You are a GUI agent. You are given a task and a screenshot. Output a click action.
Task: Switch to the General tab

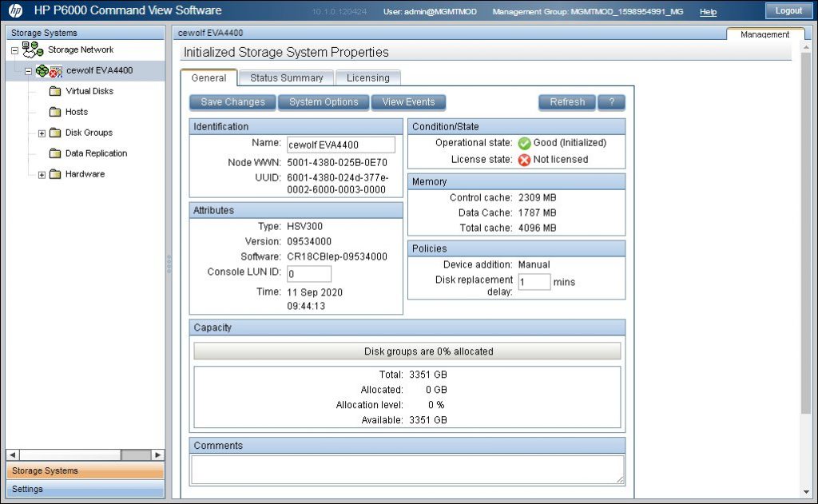click(x=208, y=77)
